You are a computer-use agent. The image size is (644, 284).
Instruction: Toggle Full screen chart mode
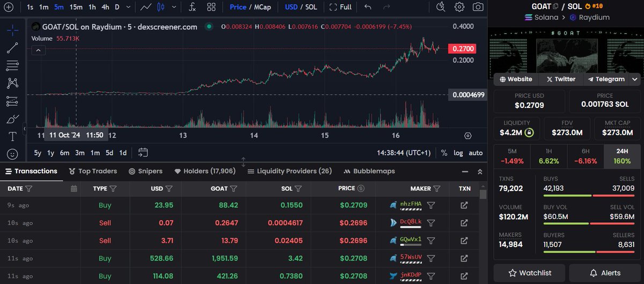click(340, 7)
